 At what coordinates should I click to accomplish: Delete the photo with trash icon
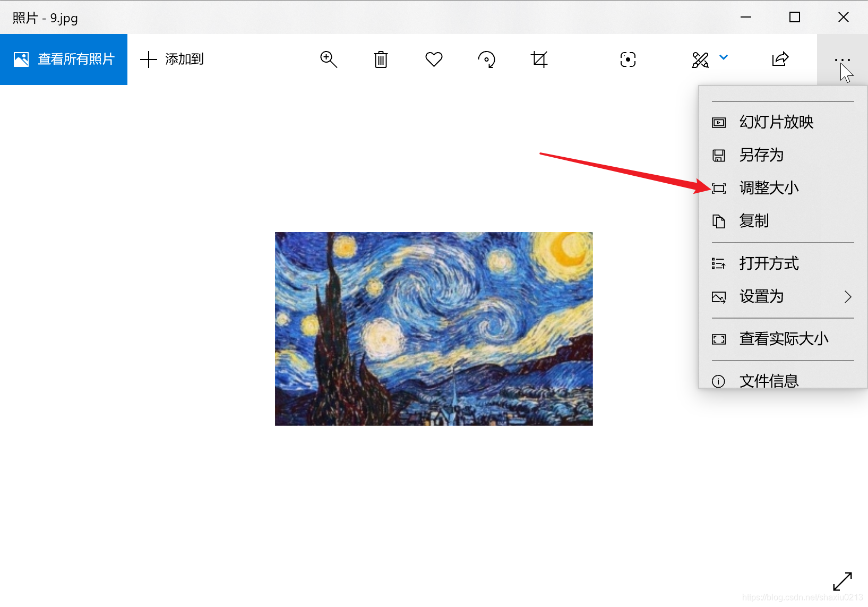click(x=381, y=59)
